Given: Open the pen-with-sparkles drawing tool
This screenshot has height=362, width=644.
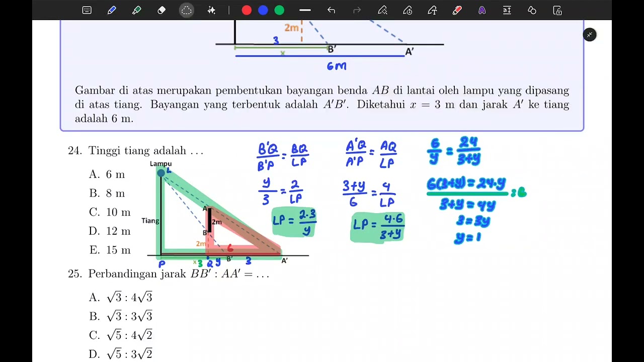Looking at the screenshot, I should (x=382, y=10).
